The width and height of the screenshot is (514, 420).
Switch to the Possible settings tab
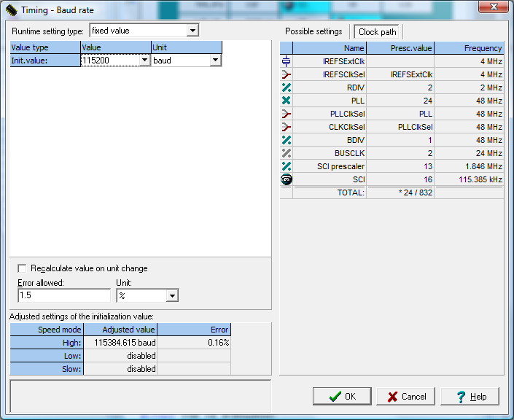point(314,31)
